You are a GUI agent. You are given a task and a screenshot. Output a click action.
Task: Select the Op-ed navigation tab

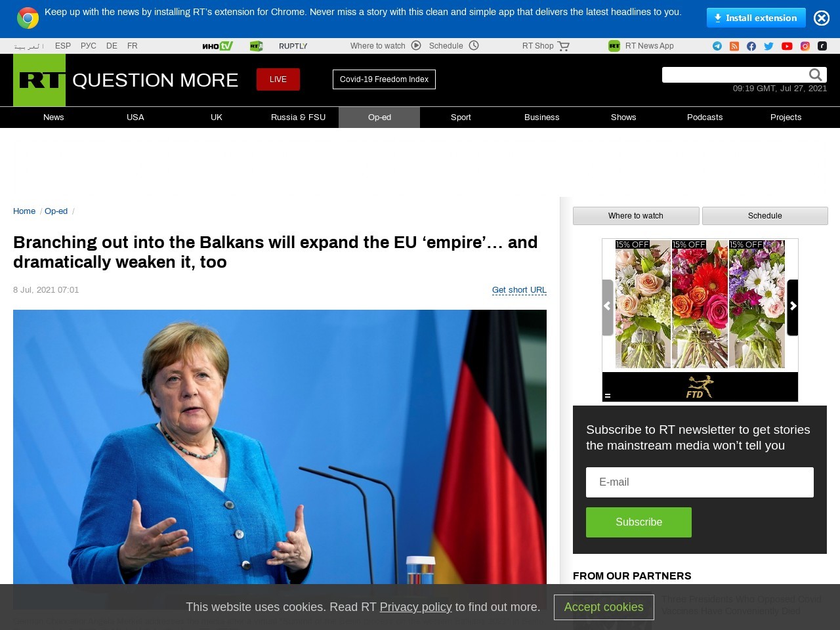coord(379,117)
